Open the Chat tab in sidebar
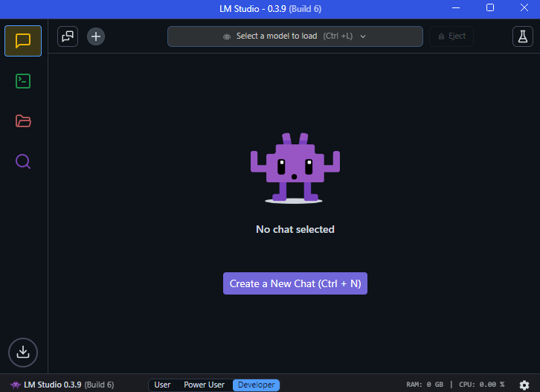The image size is (540, 392). point(23,41)
